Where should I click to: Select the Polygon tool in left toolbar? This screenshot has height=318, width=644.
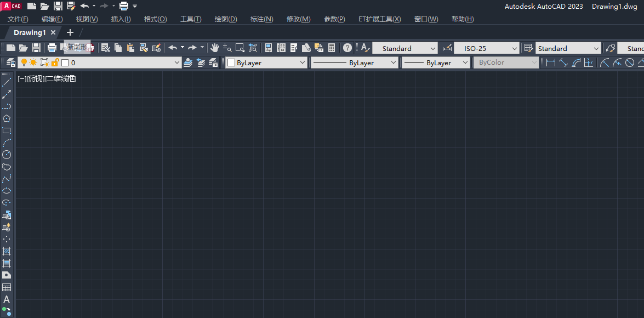click(7, 118)
